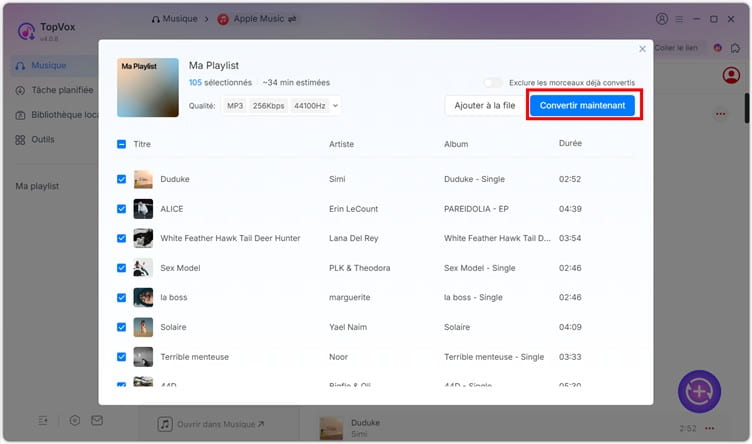Click the headphones icon beside Musique sidebar
This screenshot has width=752, height=444.
20,66
